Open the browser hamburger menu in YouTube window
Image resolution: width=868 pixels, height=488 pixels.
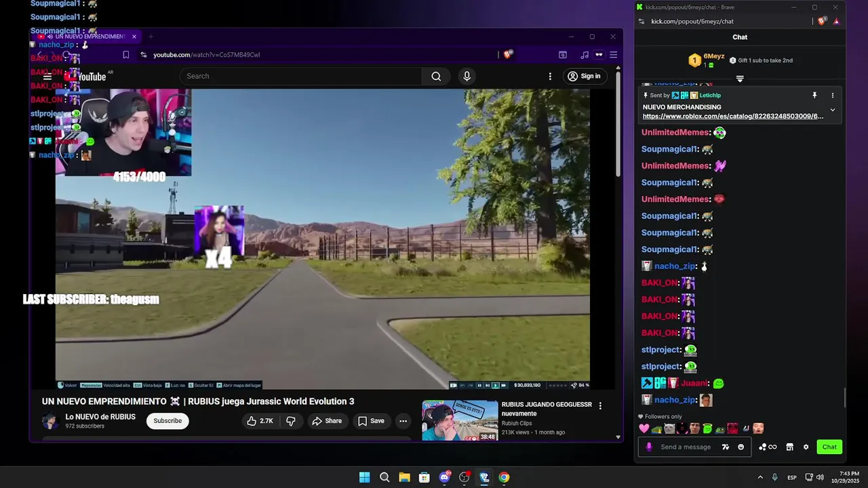[613, 55]
